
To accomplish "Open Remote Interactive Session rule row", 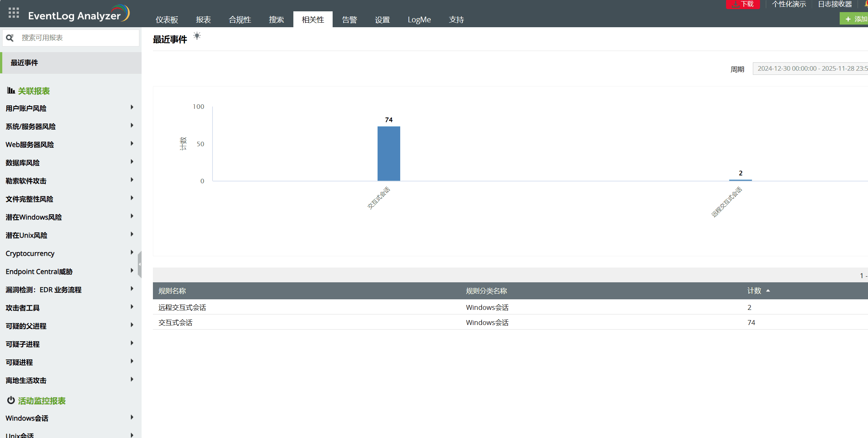I will pos(182,307).
